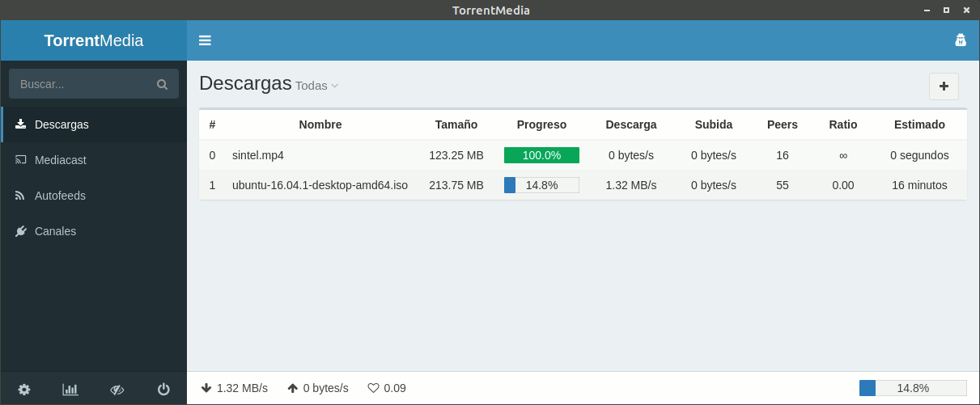Click the global 14.8% progress bar in status bar
Image resolution: width=980 pixels, height=405 pixels.
(x=913, y=388)
